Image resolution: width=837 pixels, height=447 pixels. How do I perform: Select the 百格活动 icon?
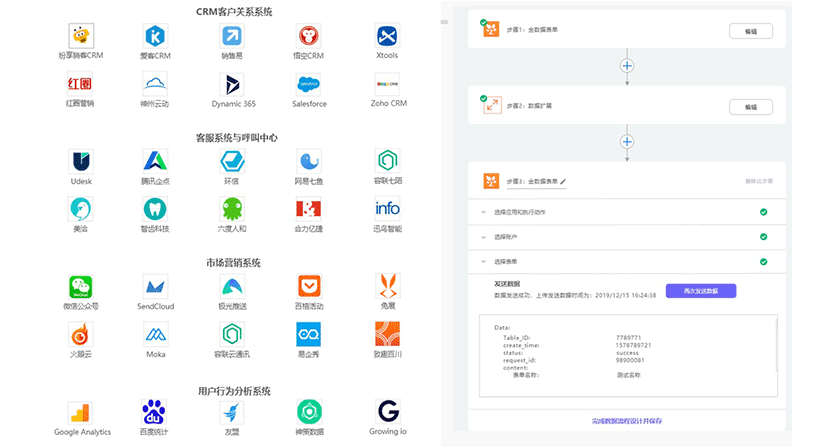309,287
